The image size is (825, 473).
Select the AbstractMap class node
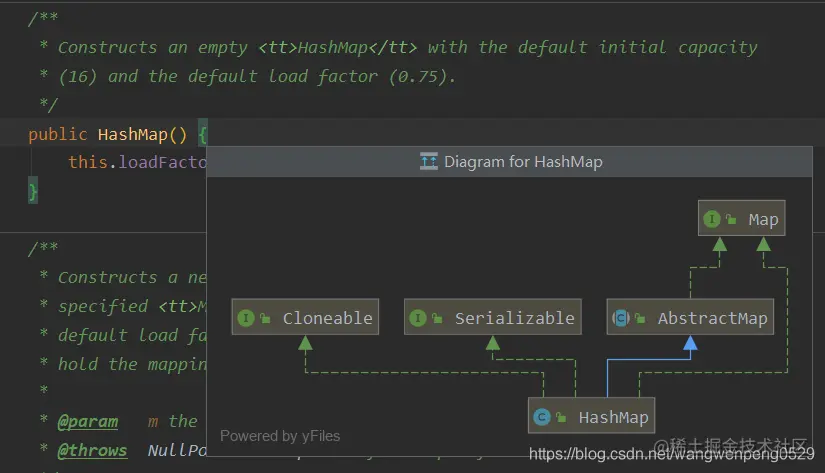click(x=690, y=317)
